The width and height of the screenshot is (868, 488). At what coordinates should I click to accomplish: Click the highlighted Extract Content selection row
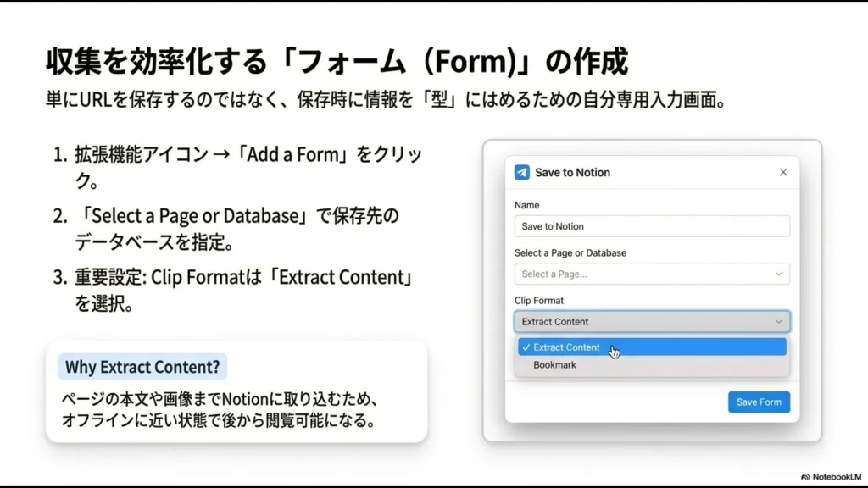(653, 347)
